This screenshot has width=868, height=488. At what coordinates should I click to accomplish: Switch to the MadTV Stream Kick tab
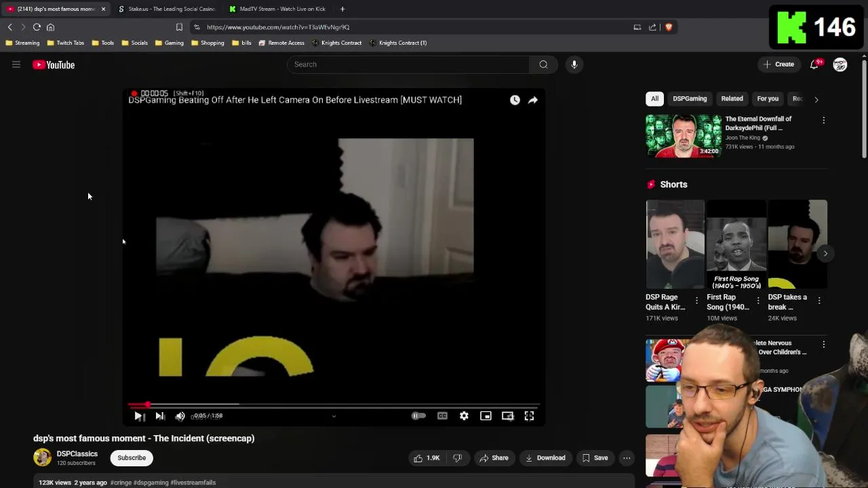pos(278,9)
